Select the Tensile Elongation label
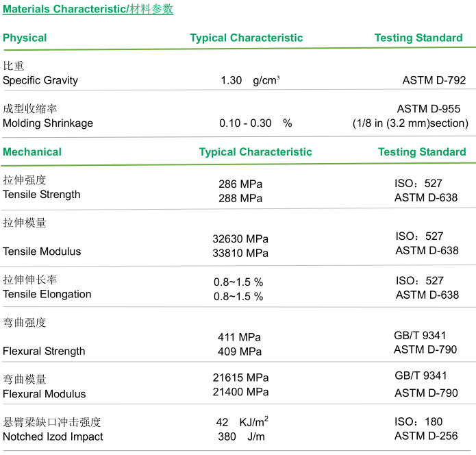The height and width of the screenshot is (455, 476). pyautogui.click(x=47, y=295)
